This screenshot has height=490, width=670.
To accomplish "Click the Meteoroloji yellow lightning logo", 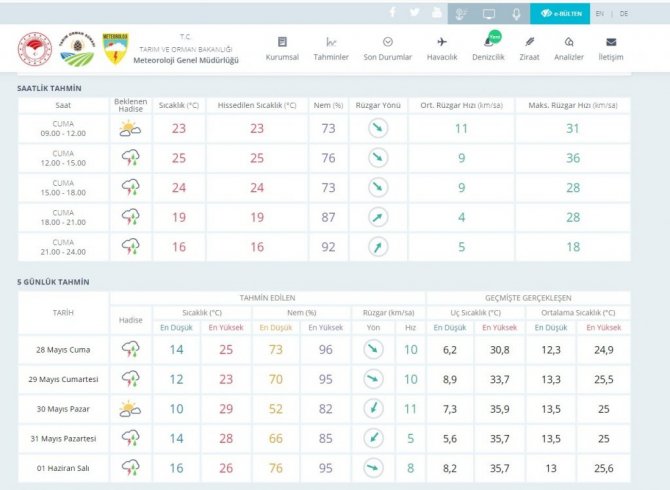I will tap(116, 50).
